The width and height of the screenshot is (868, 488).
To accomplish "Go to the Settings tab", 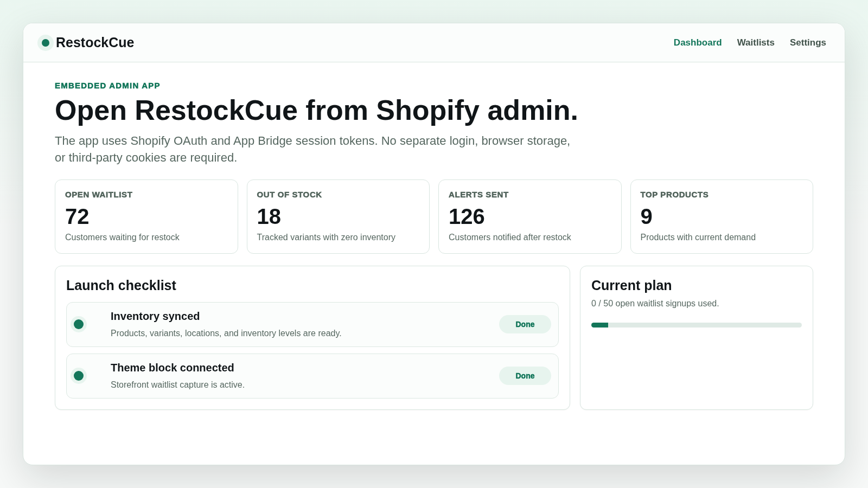I will 808,42.
